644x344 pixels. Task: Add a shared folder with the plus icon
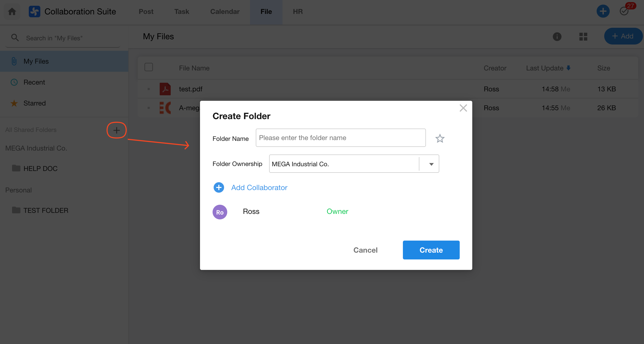(x=116, y=130)
